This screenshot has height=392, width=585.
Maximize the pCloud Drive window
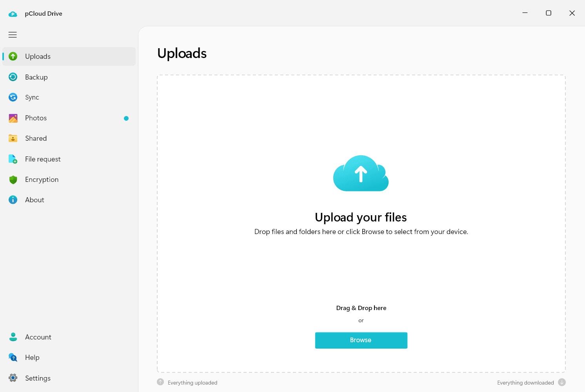coord(549,13)
